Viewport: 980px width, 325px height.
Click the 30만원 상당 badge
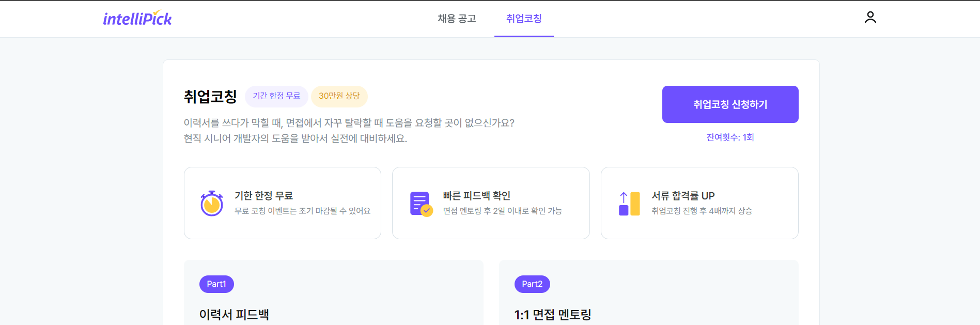339,96
